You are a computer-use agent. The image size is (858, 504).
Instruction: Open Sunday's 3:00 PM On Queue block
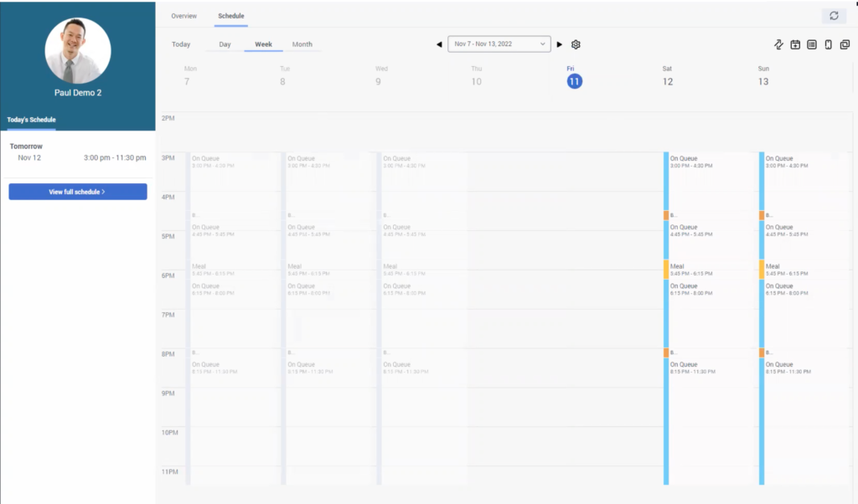coord(805,181)
